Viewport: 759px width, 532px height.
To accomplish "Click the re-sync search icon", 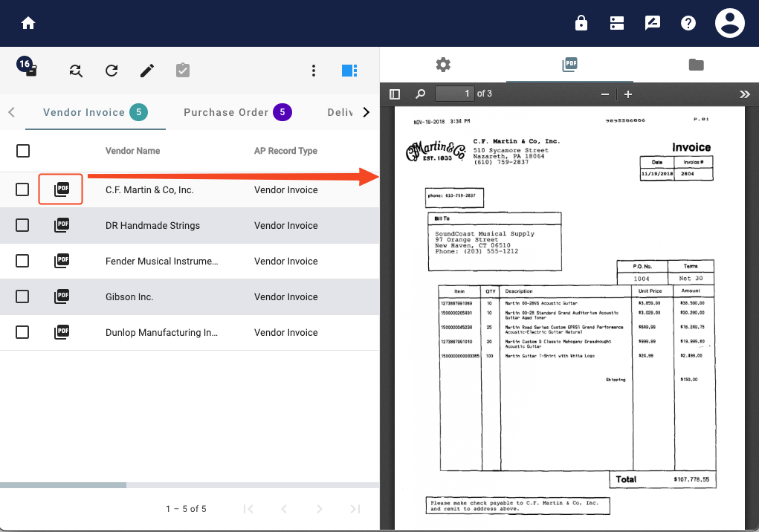I will [x=76, y=71].
